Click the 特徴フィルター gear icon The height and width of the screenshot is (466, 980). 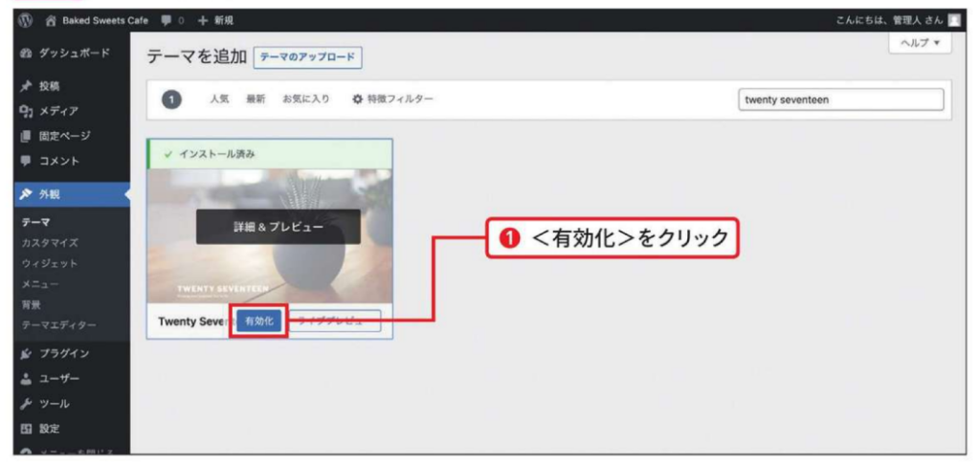pos(358,100)
